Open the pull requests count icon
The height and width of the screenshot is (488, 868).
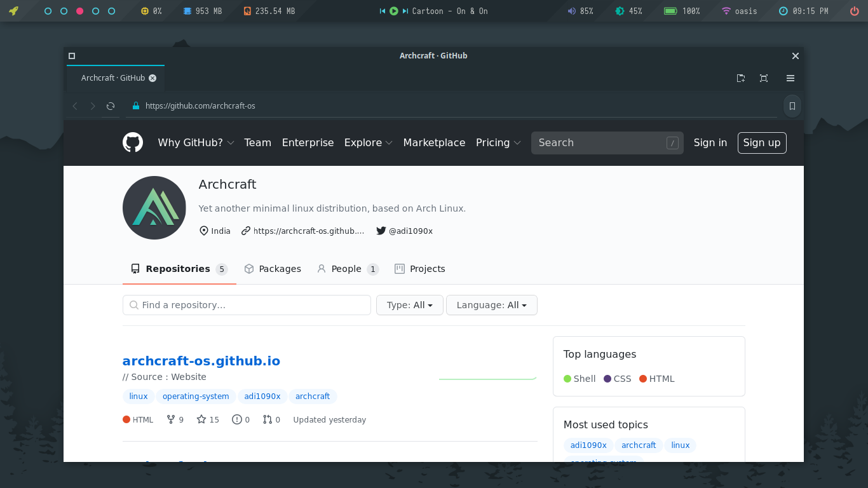coord(271,419)
